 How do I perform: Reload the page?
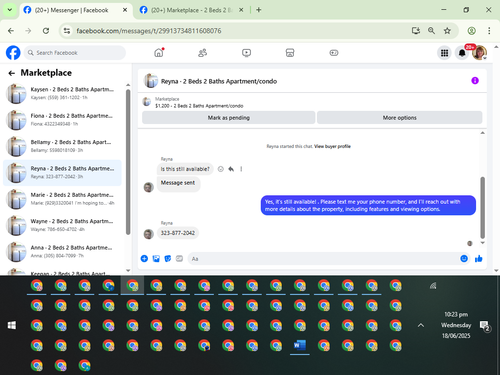pyautogui.click(x=46, y=31)
